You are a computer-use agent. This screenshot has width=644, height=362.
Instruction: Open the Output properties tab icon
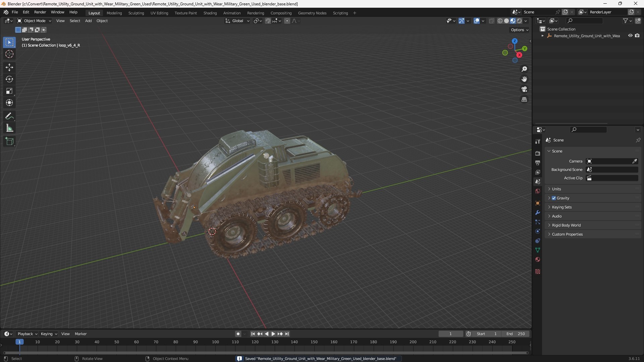[x=538, y=163]
